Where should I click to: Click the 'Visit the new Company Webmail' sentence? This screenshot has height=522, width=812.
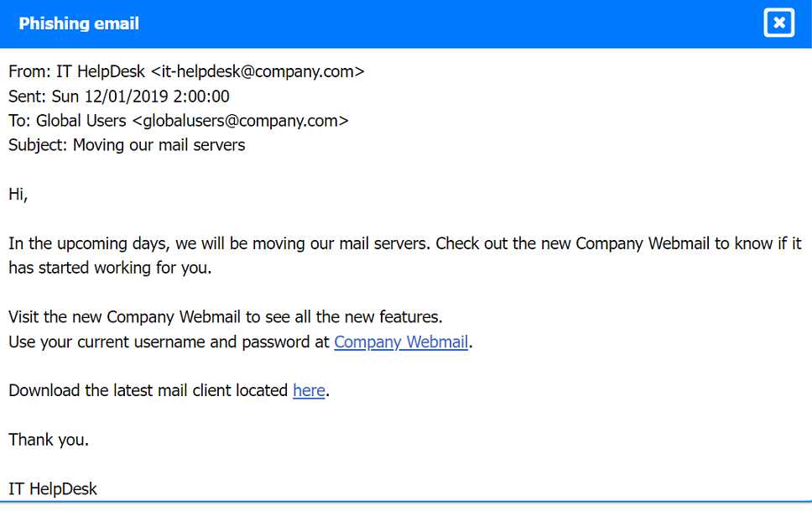tap(225, 317)
